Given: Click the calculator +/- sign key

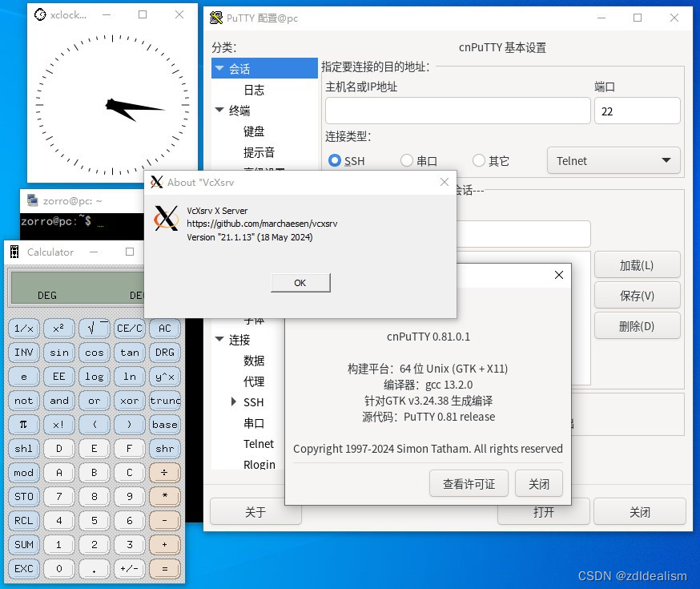Looking at the screenshot, I should (130, 569).
